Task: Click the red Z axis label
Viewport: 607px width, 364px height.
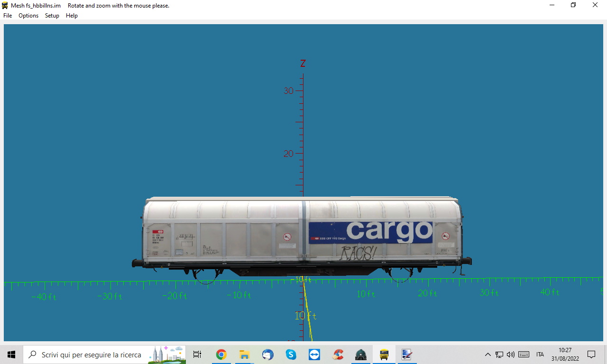Action: pyautogui.click(x=303, y=64)
